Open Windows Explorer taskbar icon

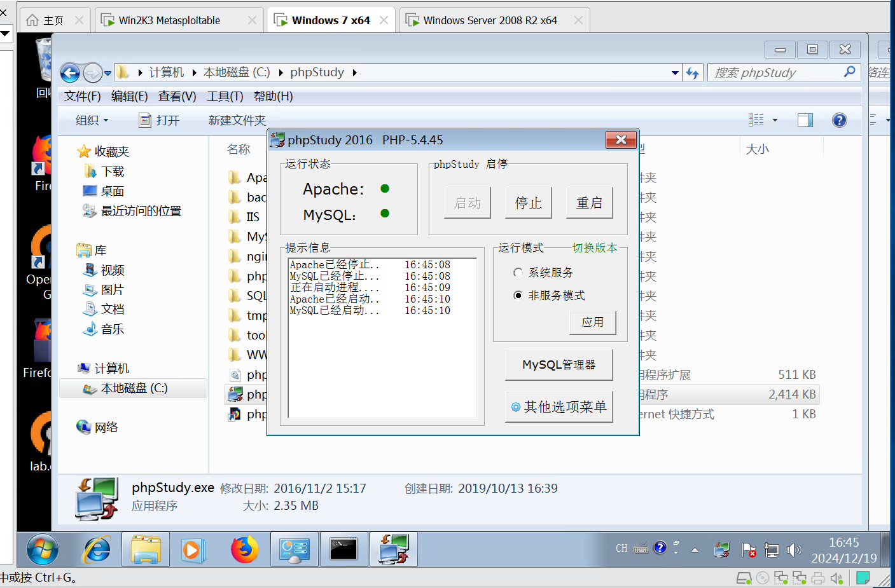point(146,550)
